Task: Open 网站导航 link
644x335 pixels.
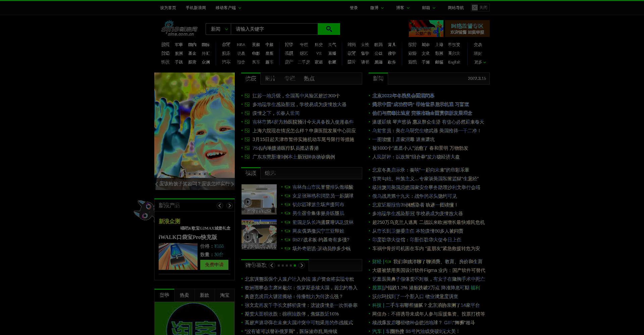Action: (455, 8)
